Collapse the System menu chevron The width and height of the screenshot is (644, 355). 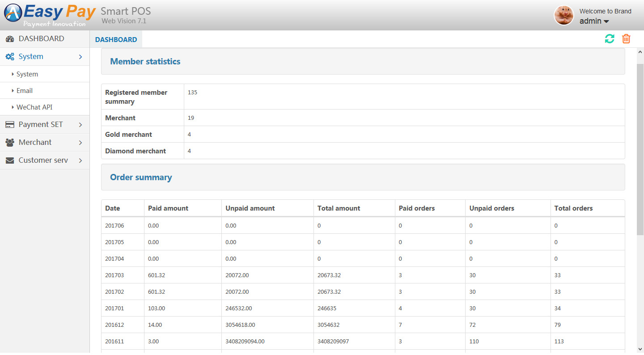pos(80,57)
